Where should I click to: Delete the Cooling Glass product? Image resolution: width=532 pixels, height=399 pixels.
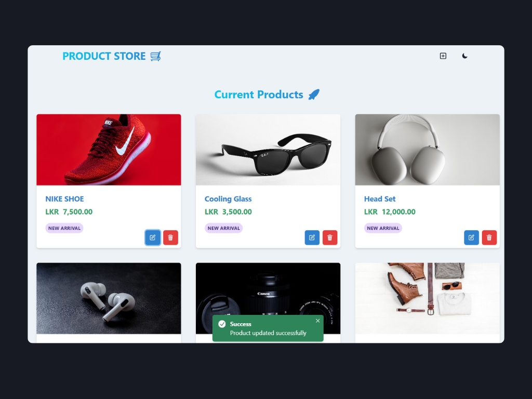pos(330,237)
